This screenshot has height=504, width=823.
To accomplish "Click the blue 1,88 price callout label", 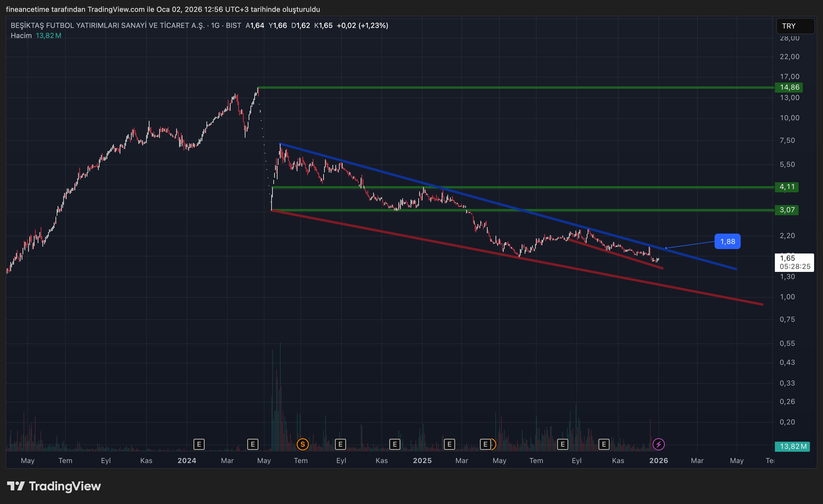I will pos(727,241).
